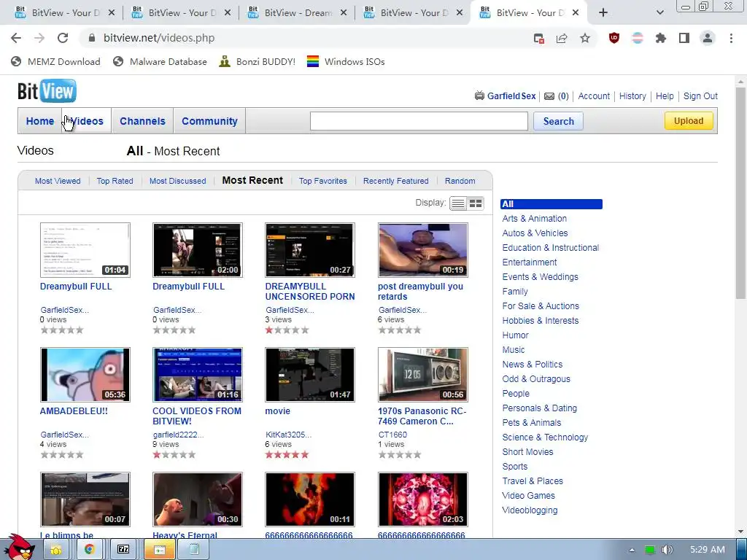Open the AMBADEBLEU!! video title link
747x560 pixels.
74,411
